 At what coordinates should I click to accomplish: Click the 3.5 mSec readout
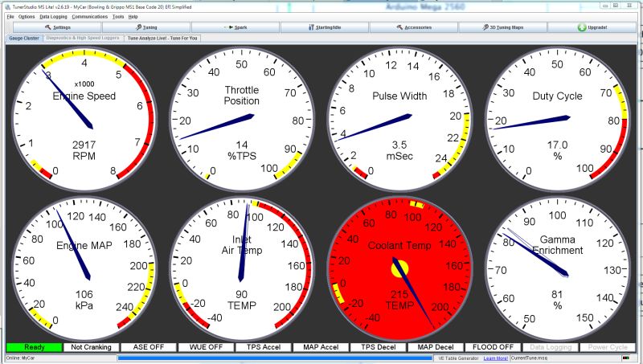399,150
